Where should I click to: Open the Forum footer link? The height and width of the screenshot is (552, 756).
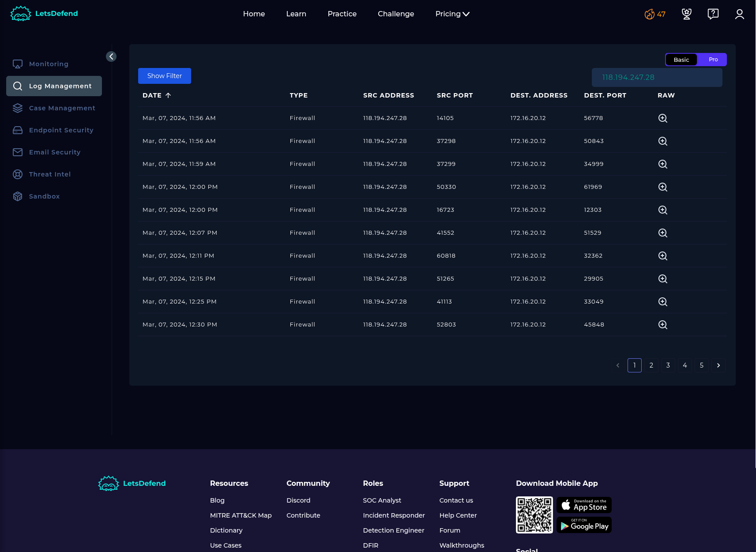(x=450, y=530)
